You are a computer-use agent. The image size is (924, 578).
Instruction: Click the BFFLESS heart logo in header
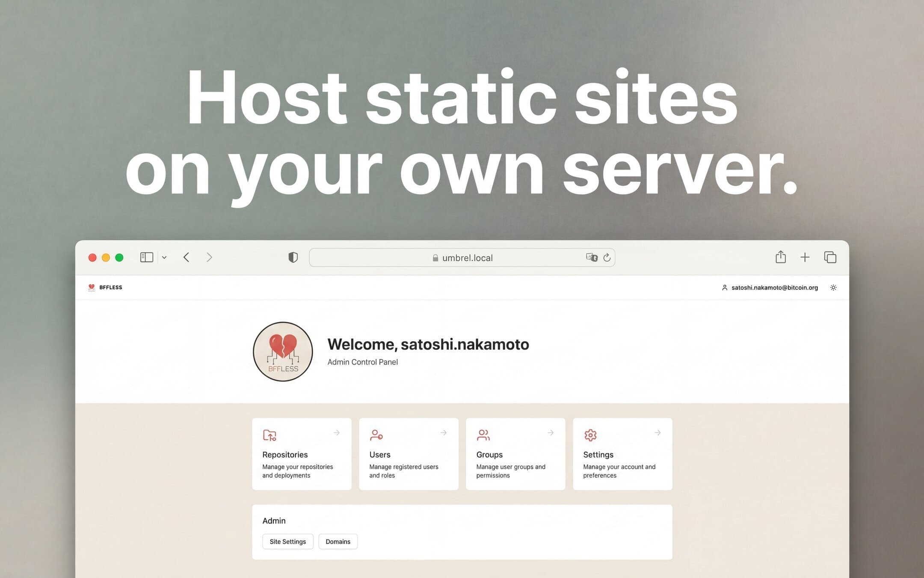click(x=91, y=287)
